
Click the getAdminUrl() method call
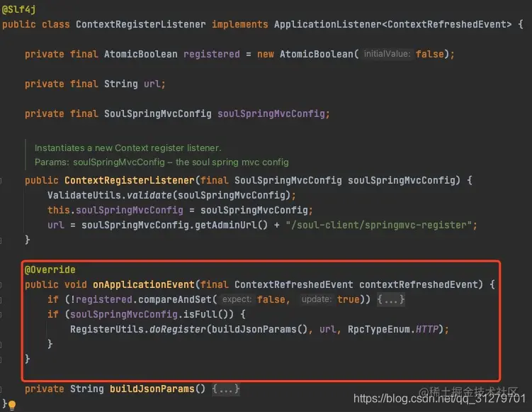point(231,226)
